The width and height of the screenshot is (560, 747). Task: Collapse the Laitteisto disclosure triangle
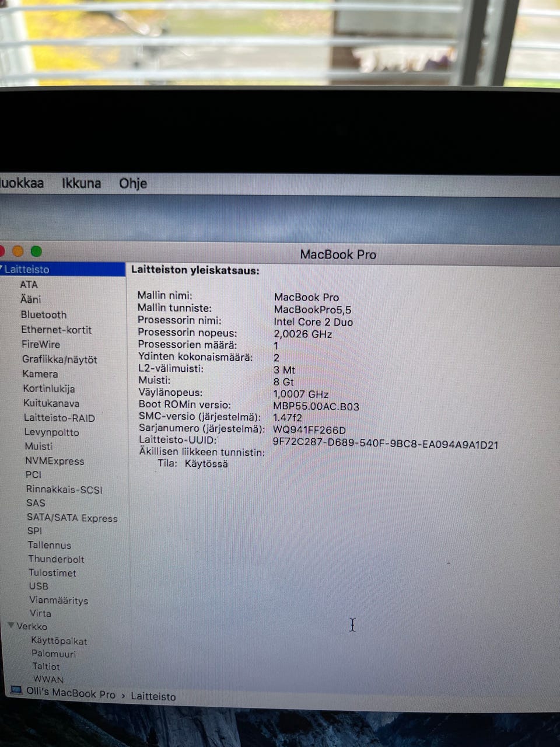tap(2, 269)
